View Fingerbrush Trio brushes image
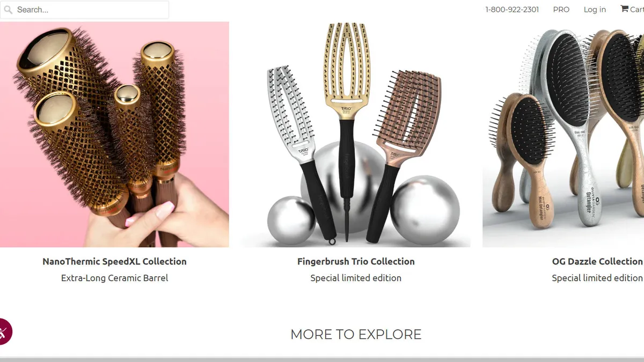 356,135
